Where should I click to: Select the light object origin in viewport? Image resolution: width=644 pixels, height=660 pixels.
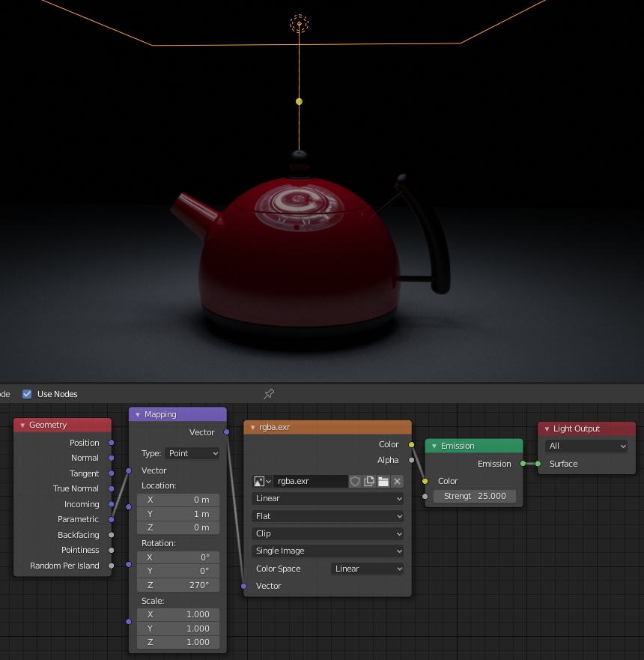click(299, 23)
